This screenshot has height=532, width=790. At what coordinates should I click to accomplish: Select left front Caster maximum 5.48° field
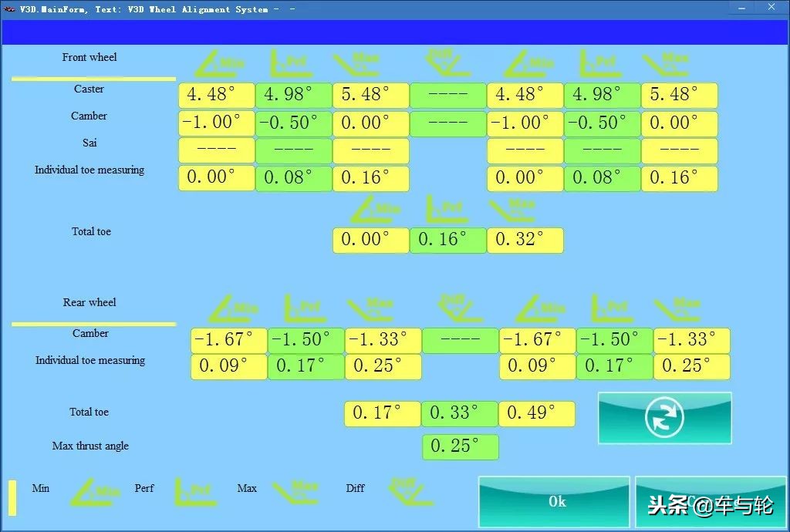(371, 95)
